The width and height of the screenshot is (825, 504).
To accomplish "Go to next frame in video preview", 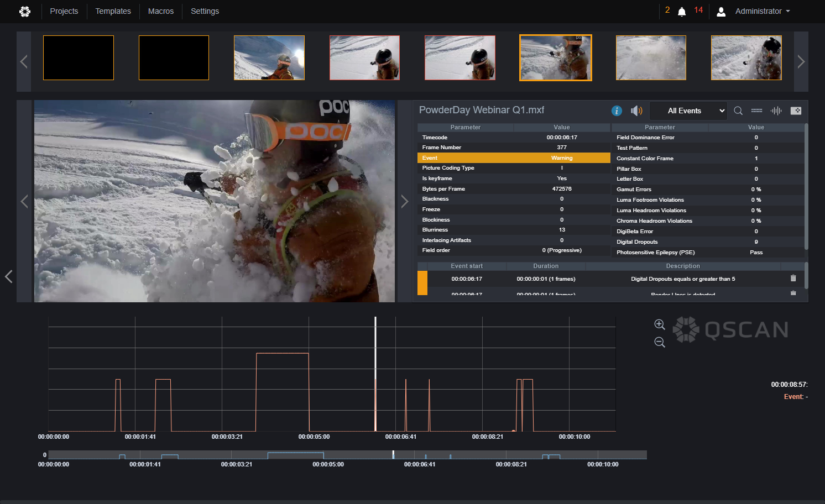I will (404, 201).
